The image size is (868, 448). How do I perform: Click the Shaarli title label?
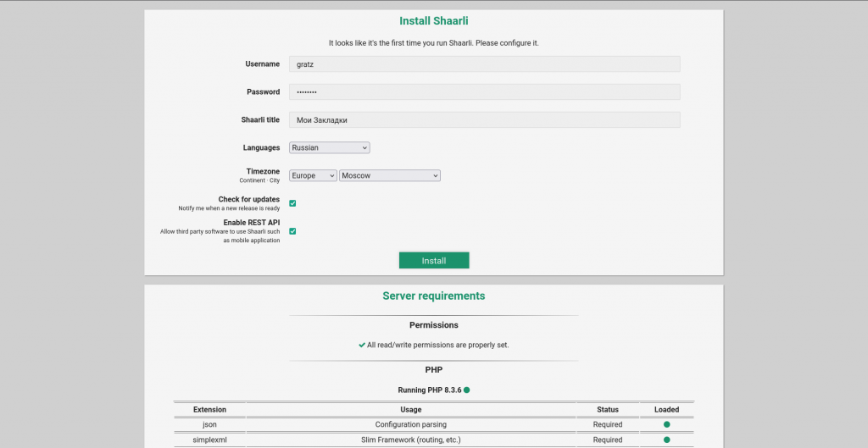pos(260,119)
